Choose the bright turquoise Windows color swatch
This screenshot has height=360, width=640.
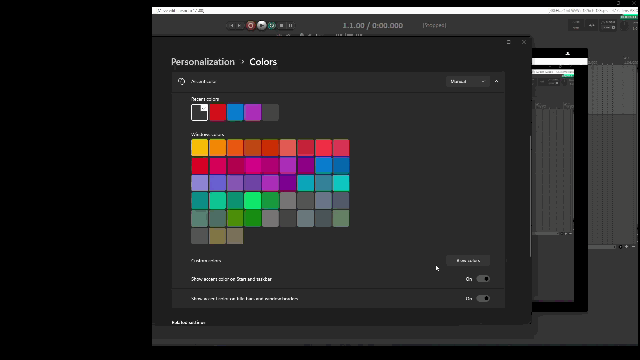tap(341, 183)
